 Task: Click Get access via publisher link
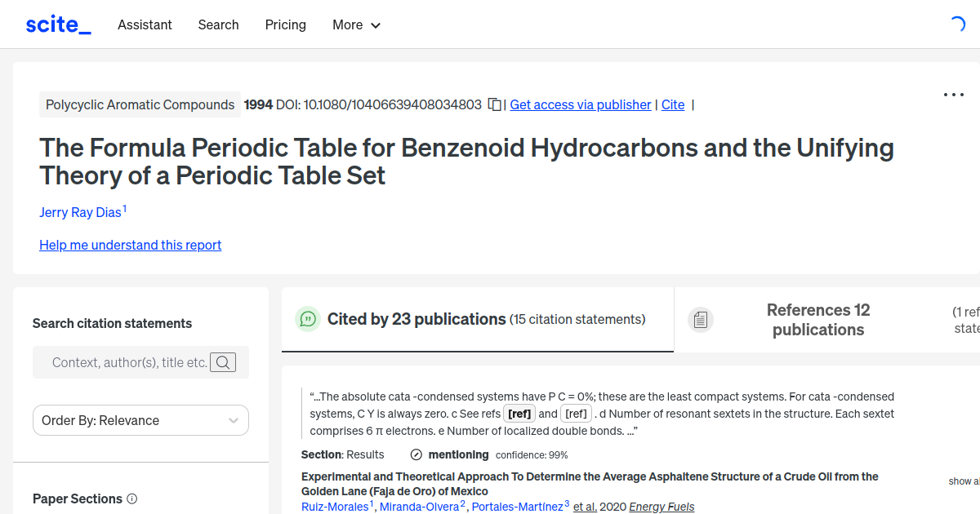pyautogui.click(x=580, y=104)
